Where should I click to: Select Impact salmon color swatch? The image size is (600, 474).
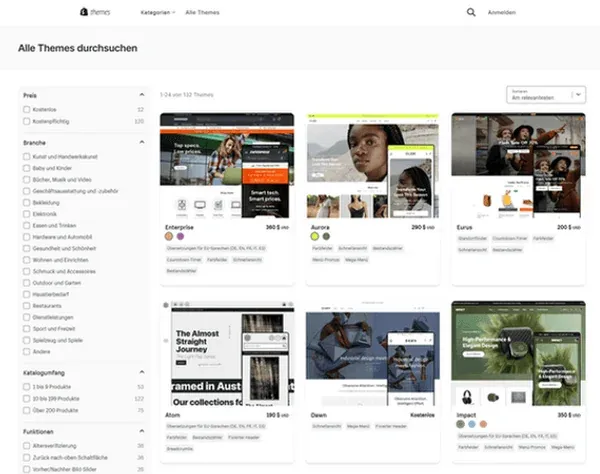(483, 424)
